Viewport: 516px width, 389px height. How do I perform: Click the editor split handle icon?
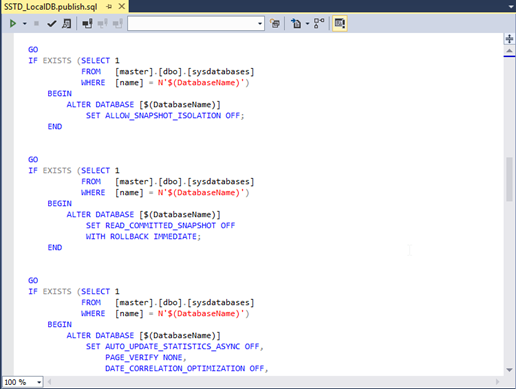[x=509, y=39]
